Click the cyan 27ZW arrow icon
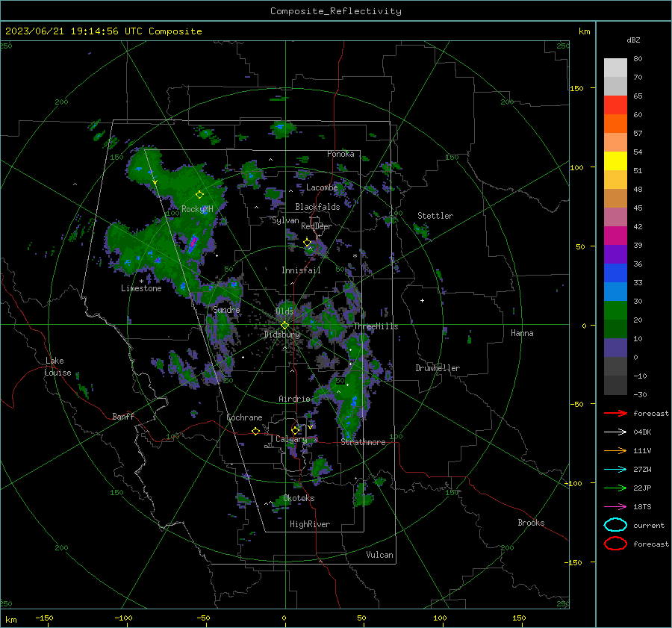 tap(615, 469)
